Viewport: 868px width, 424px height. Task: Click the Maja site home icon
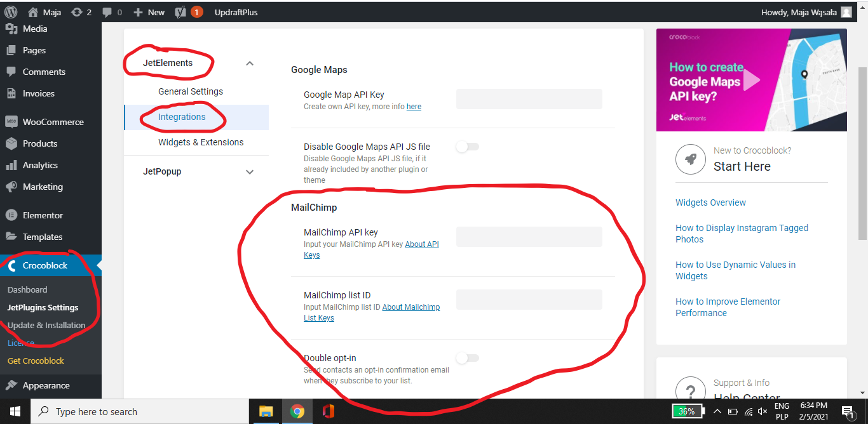33,11
